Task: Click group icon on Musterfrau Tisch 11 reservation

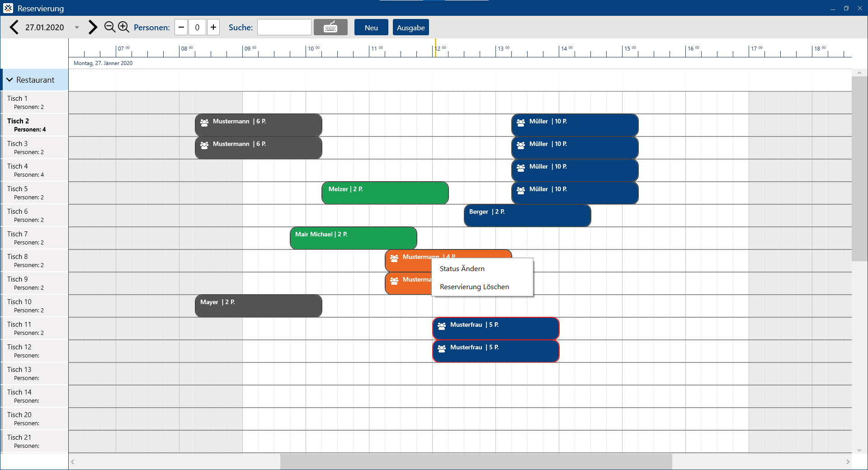Action: point(442,326)
